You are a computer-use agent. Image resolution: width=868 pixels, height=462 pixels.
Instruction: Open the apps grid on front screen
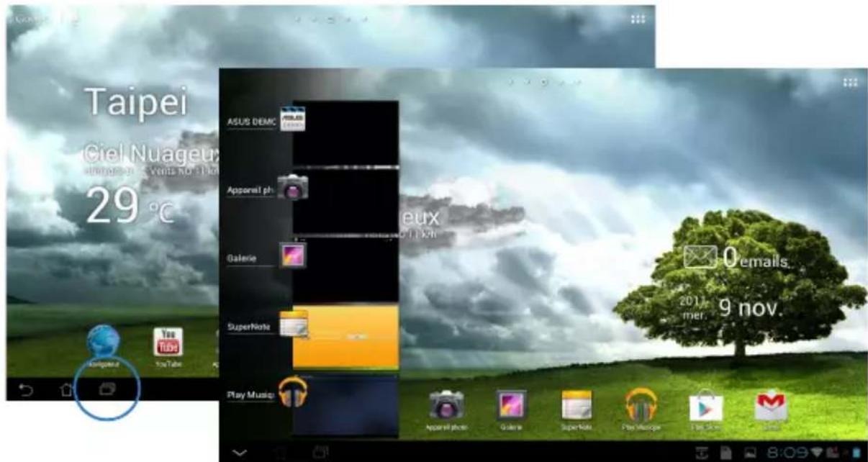pyautogui.click(x=850, y=83)
